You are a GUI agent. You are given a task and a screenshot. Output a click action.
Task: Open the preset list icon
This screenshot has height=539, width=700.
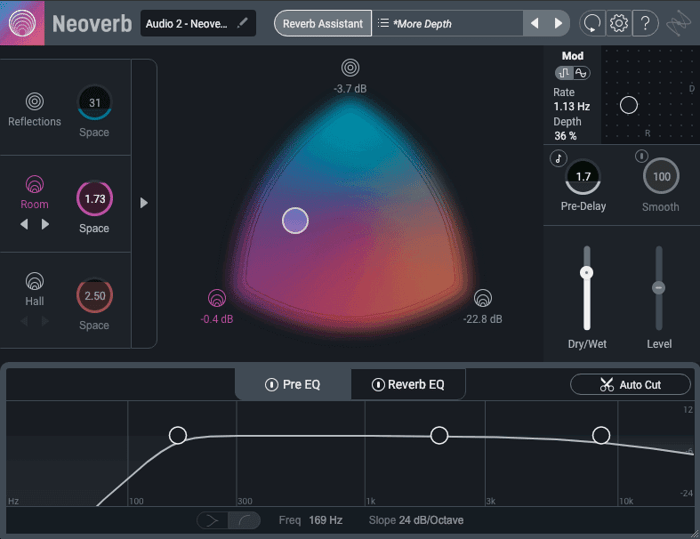(383, 23)
